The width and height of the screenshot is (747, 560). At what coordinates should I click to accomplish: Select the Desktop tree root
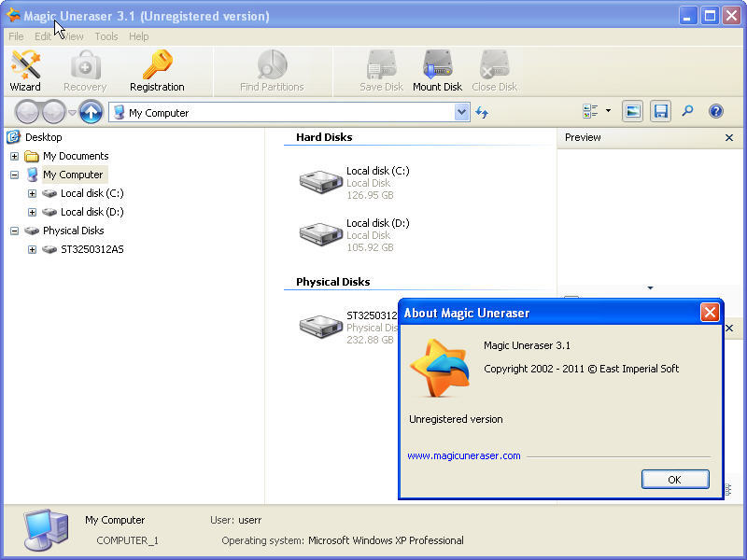[x=43, y=137]
